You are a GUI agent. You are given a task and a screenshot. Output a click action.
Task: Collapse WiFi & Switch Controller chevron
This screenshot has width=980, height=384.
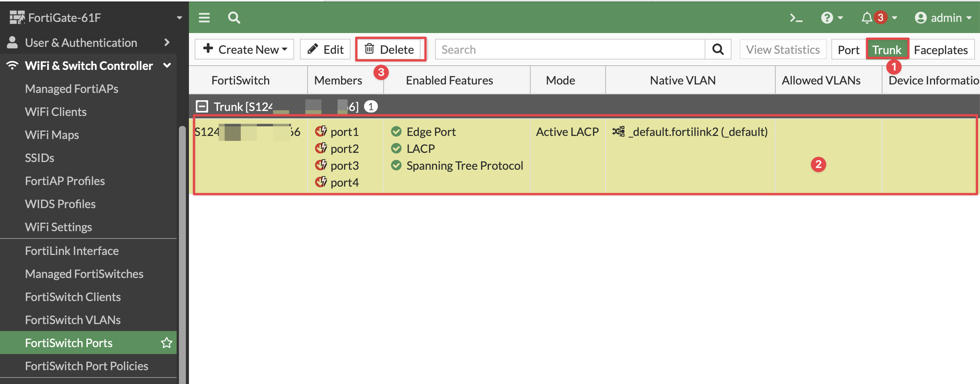(x=167, y=65)
